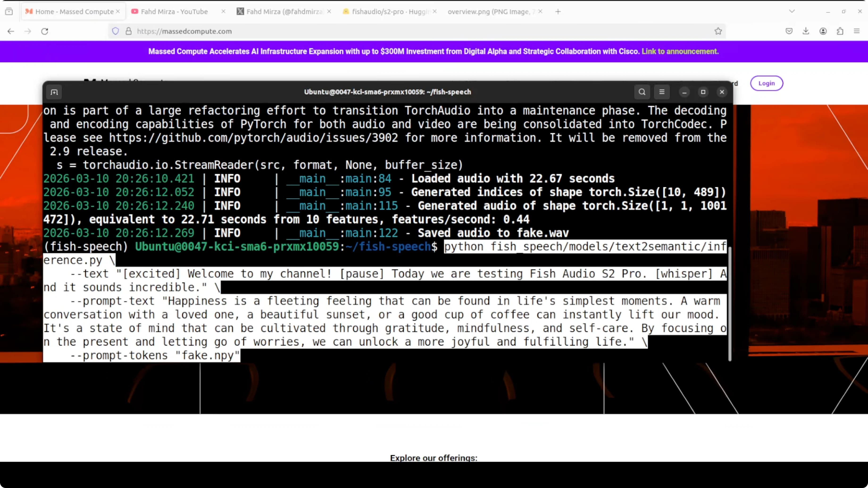
Task: Toggle Firefox View in the tab bar
Action: [x=9, y=11]
